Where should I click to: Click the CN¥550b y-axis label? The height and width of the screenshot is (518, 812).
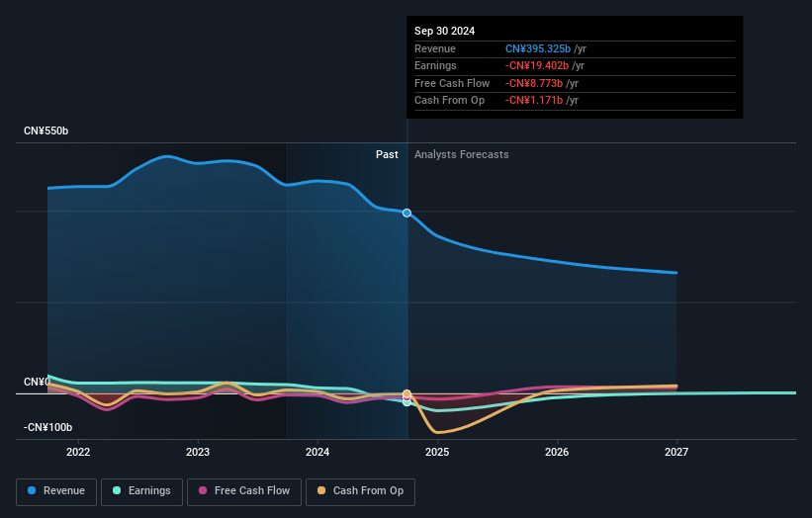46,130
